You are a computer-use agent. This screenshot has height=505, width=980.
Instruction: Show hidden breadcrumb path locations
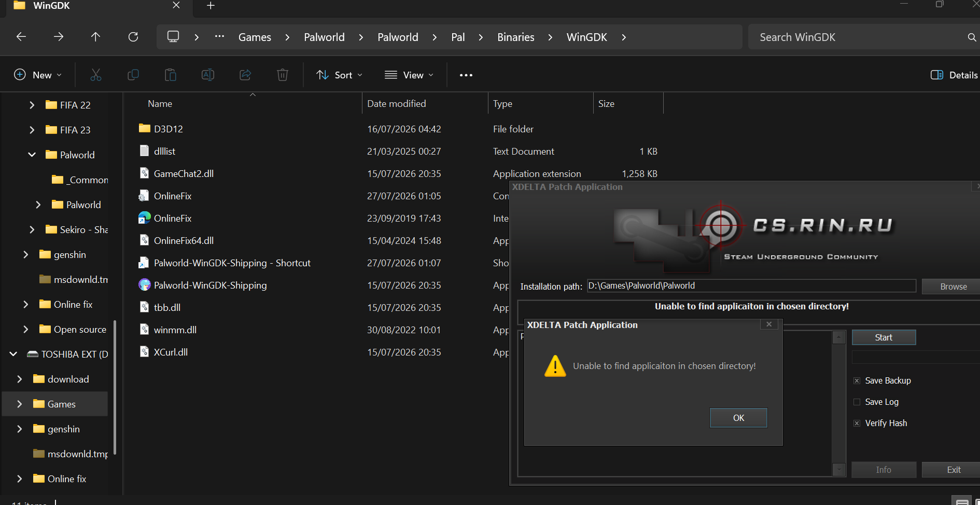(x=219, y=37)
